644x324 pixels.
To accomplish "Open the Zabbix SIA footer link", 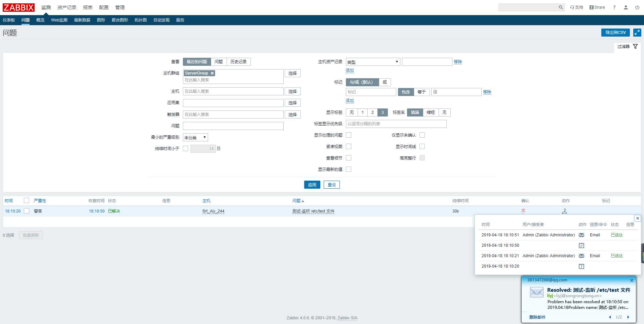I will [348, 318].
